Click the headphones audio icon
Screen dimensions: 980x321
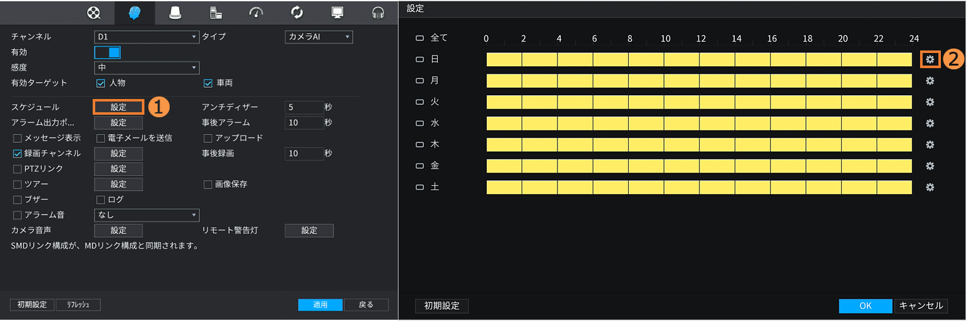378,13
